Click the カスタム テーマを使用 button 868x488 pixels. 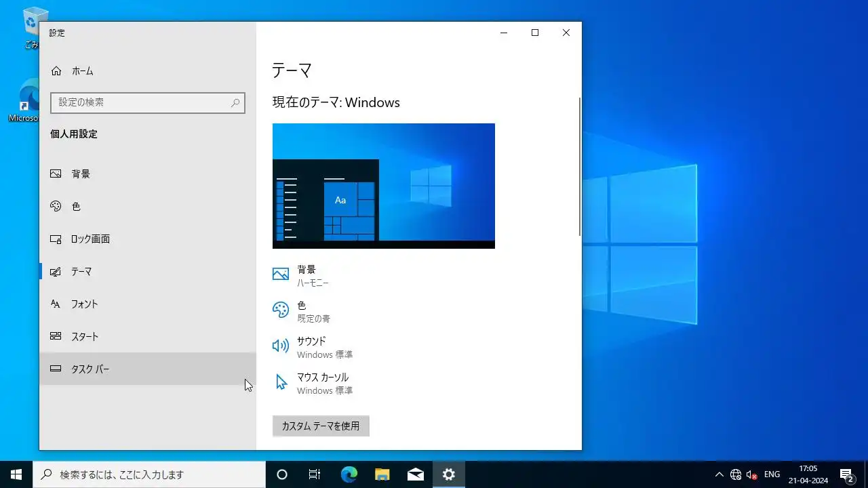[321, 426]
